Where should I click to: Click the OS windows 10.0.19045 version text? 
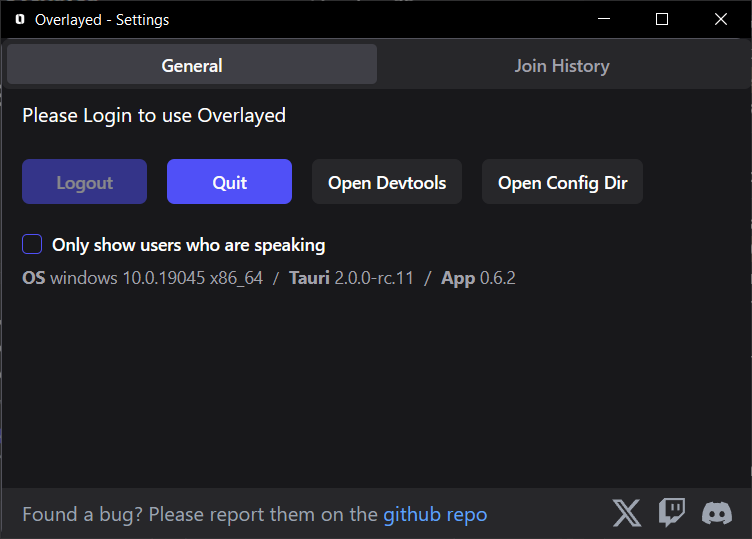[x=142, y=278]
